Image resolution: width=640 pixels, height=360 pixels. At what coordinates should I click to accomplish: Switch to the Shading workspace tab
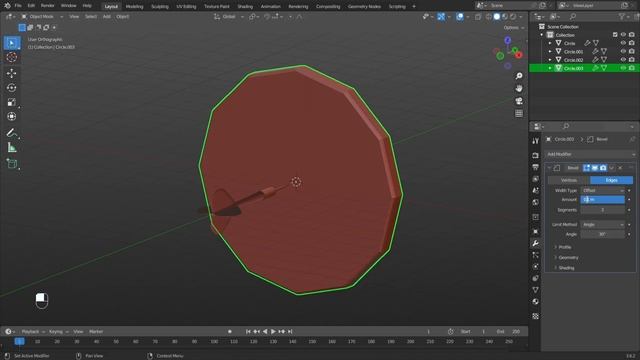coord(245,7)
